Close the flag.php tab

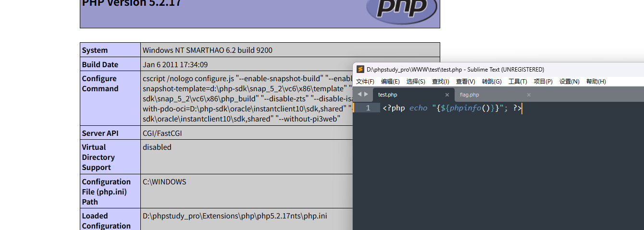coord(529,95)
